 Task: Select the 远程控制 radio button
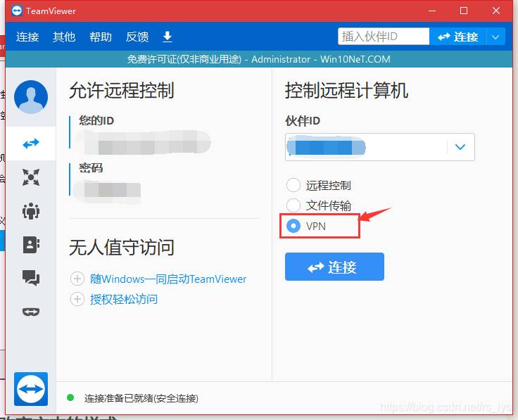pos(293,185)
